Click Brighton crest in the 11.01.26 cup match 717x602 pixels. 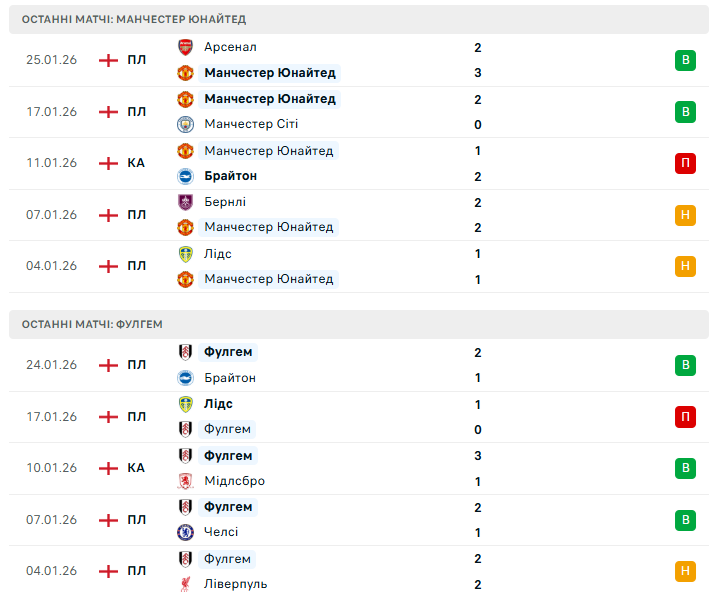(x=185, y=176)
